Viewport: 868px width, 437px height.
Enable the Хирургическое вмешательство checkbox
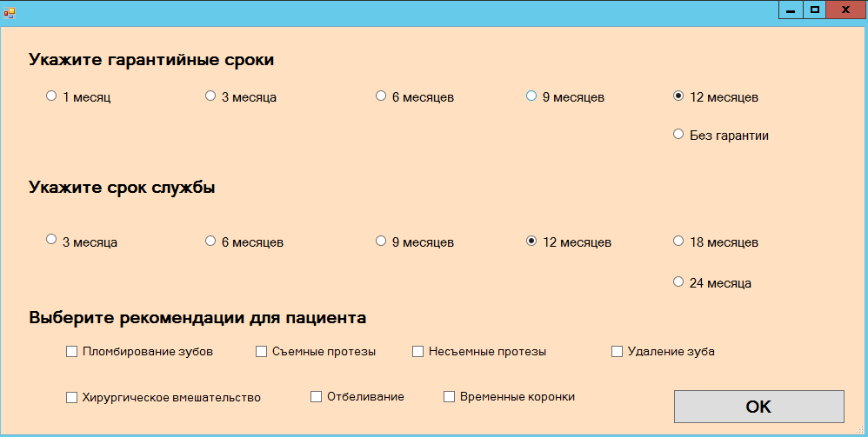72,398
